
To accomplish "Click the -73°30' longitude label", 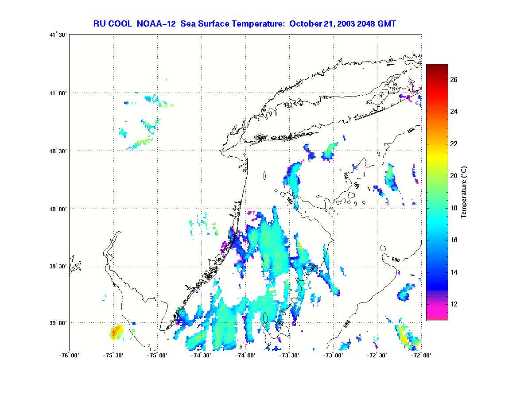I will (x=289, y=355).
